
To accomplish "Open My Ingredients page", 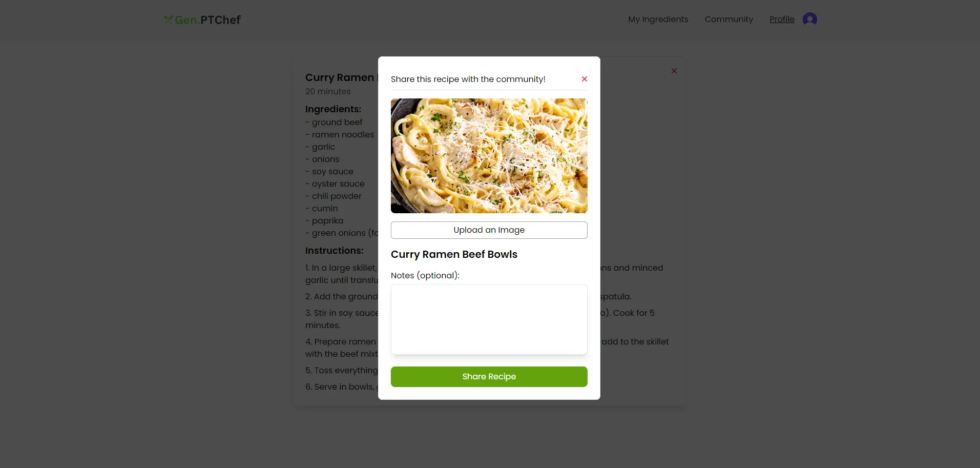I will 658,19.
